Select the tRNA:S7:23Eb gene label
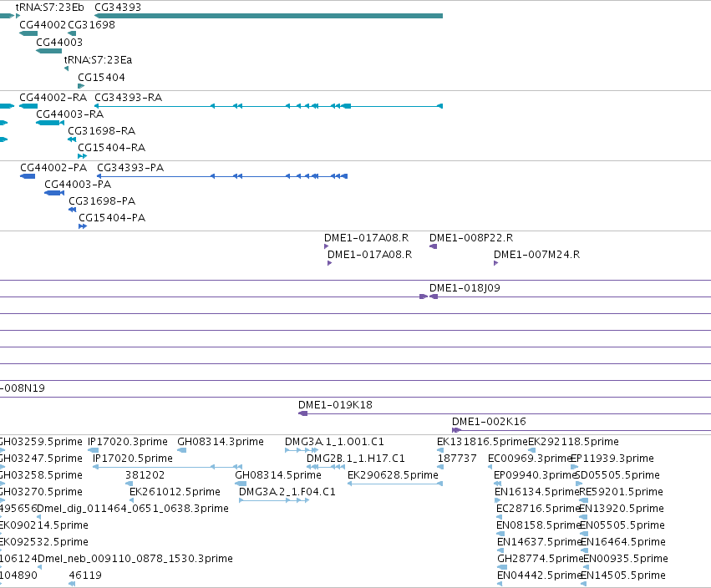 49,8
